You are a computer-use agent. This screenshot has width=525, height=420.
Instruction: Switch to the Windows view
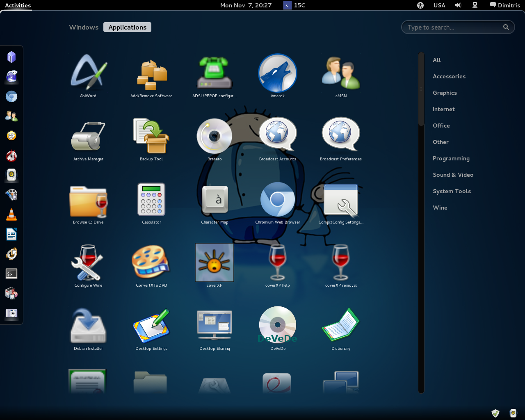click(84, 27)
